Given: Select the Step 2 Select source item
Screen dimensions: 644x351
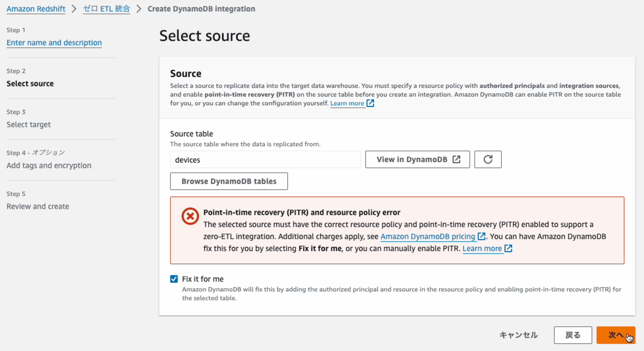Looking at the screenshot, I should tap(30, 83).
